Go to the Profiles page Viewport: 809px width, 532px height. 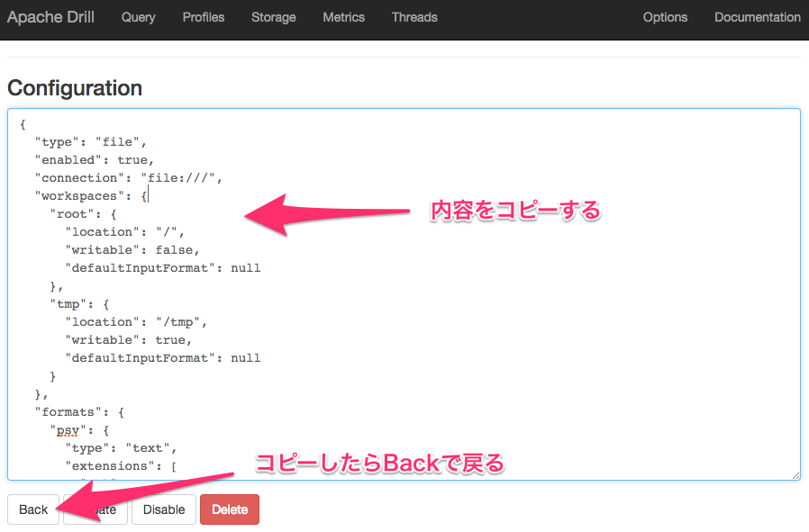click(x=204, y=17)
